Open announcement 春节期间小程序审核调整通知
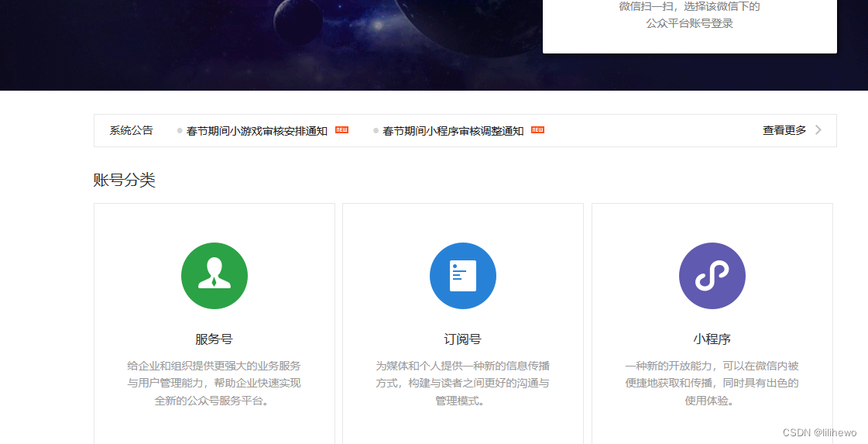This screenshot has height=444, width=868. click(453, 131)
